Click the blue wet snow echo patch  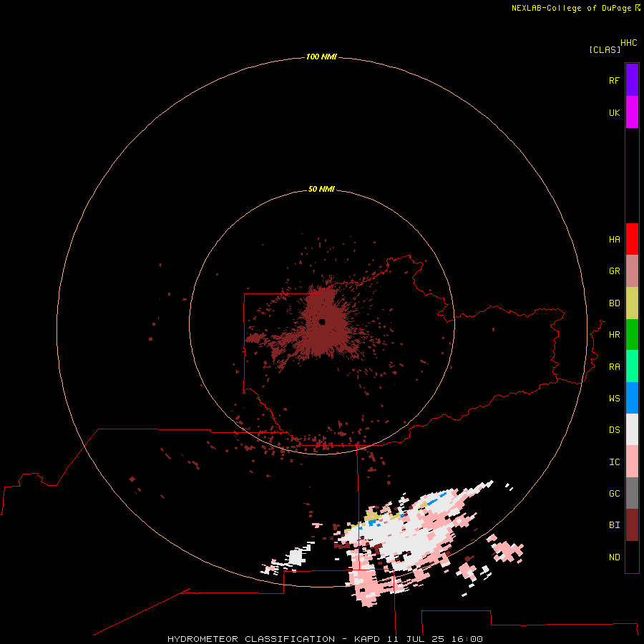click(x=373, y=522)
